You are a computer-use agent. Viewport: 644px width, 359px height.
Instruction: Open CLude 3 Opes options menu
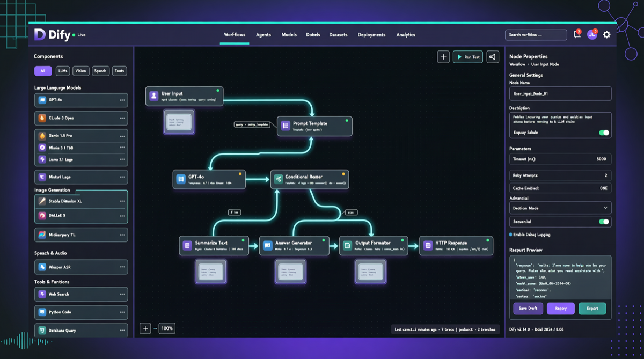[122, 118]
